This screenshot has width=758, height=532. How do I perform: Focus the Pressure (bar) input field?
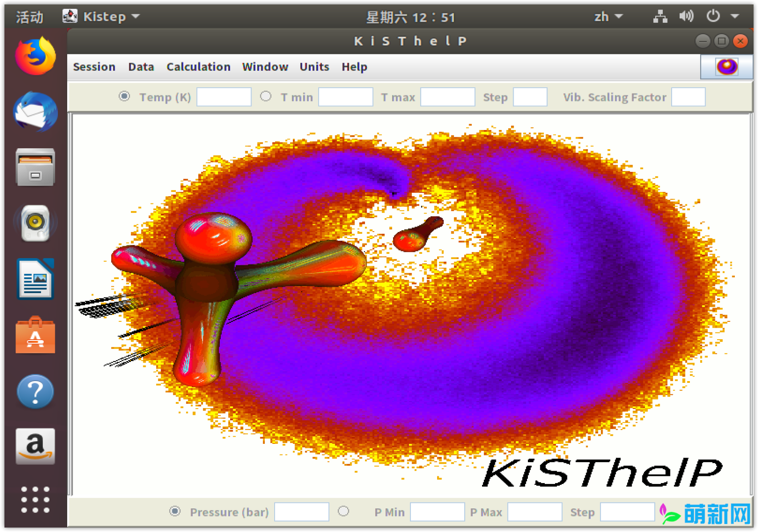[302, 512]
